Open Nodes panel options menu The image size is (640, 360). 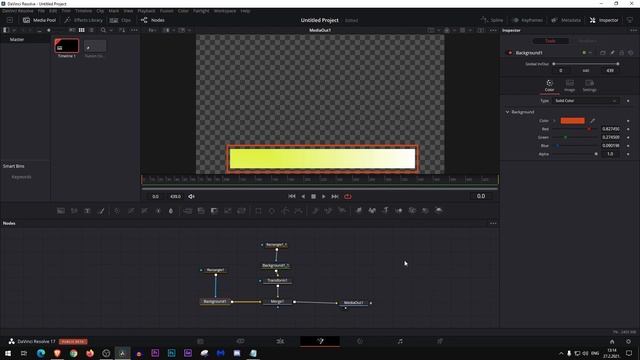(x=493, y=223)
